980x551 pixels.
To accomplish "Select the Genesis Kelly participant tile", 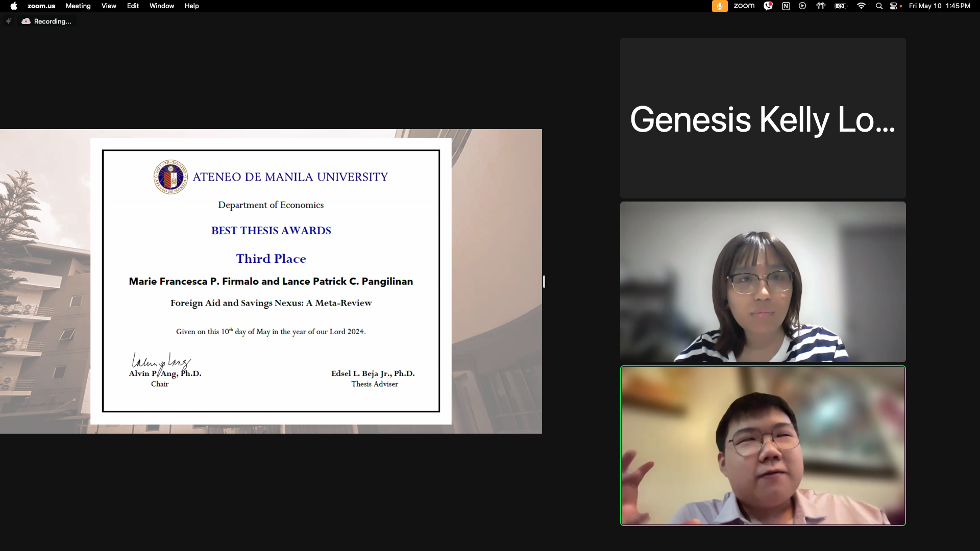I will click(763, 118).
